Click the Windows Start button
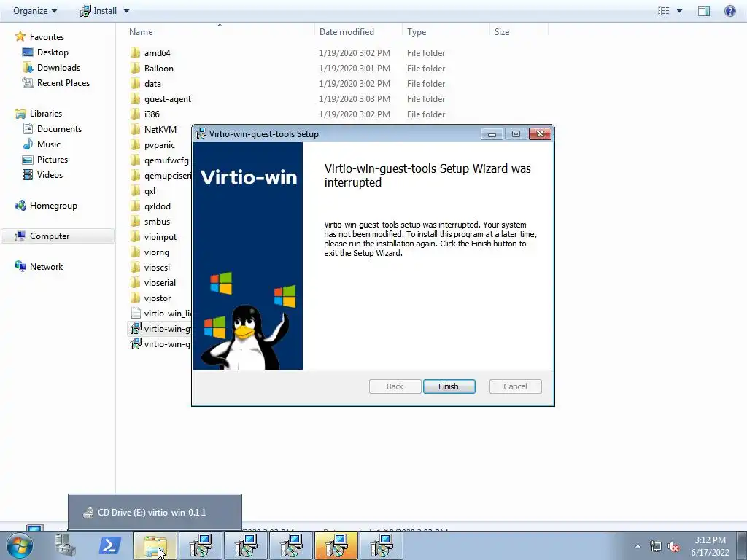 click(x=20, y=545)
